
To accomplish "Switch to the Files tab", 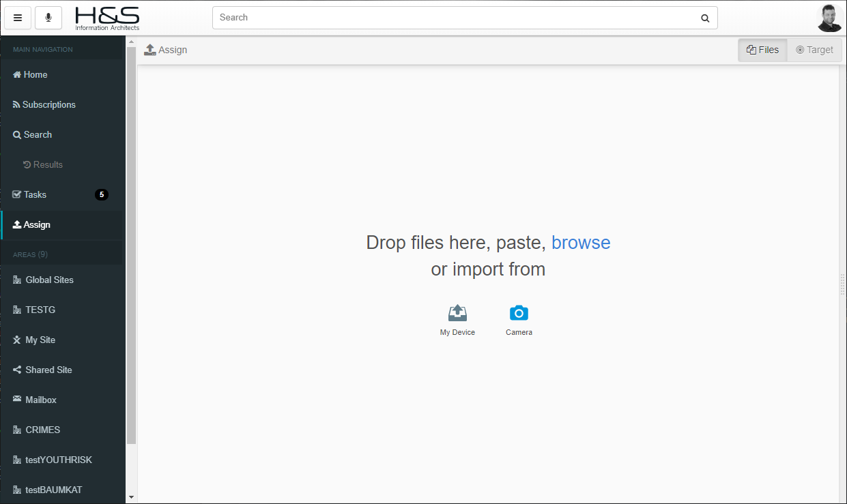I will pyautogui.click(x=762, y=50).
